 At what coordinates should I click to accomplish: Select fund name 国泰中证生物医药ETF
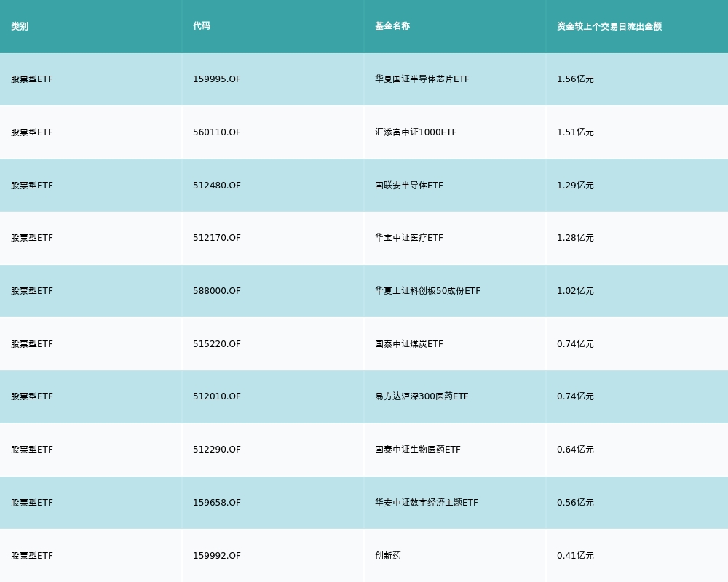click(418, 450)
